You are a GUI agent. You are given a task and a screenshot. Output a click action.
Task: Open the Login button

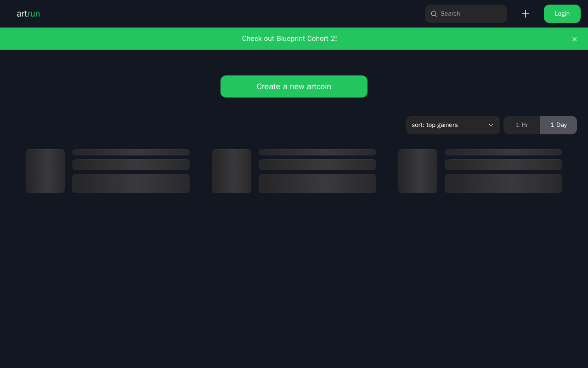[562, 14]
